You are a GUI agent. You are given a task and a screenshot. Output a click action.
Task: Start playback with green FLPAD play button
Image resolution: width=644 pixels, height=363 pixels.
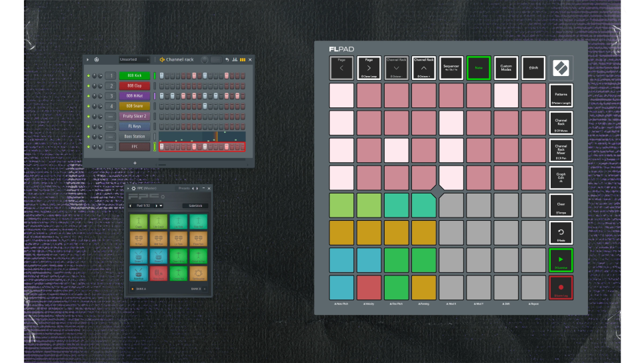[561, 260]
